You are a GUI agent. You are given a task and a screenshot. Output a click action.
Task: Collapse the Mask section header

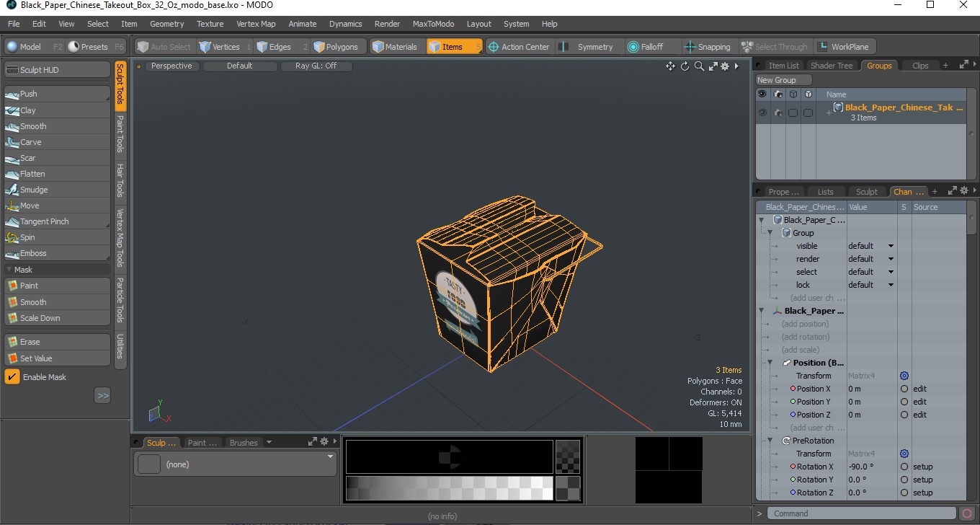58,270
